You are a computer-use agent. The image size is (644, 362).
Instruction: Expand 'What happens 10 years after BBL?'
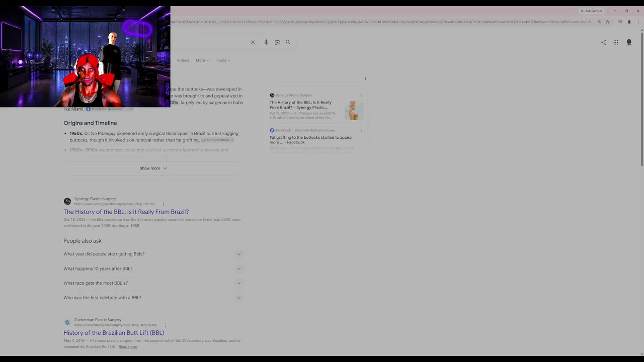click(x=152, y=268)
